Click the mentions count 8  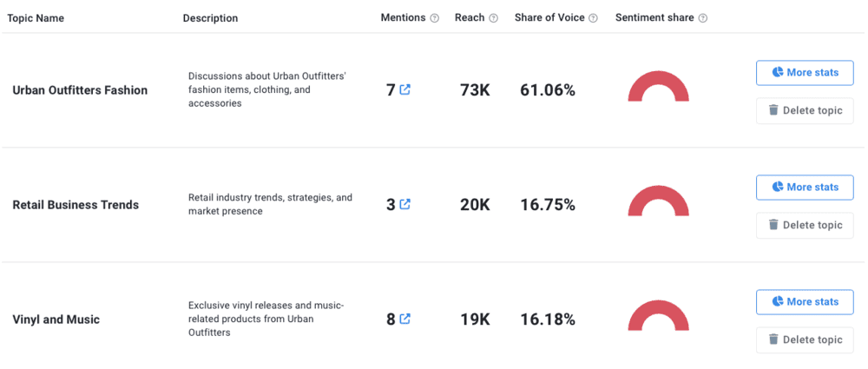point(391,320)
